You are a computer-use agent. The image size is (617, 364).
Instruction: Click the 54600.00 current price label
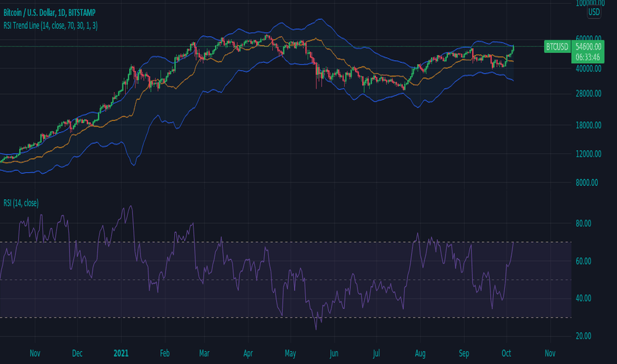pos(588,47)
